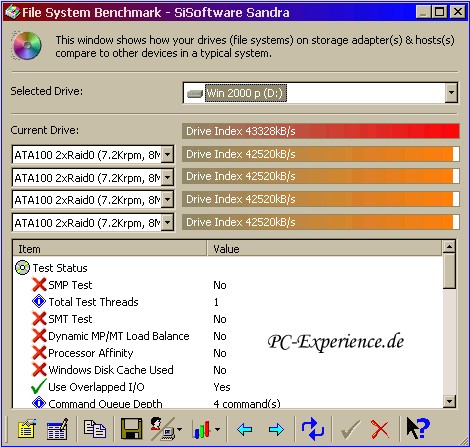Click the list scrollbar down arrow
Screen dimensions: 470x447
pos(449,401)
